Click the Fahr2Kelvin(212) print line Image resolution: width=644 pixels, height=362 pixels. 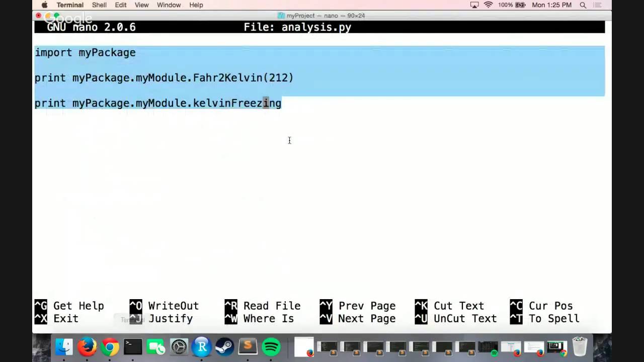point(164,77)
